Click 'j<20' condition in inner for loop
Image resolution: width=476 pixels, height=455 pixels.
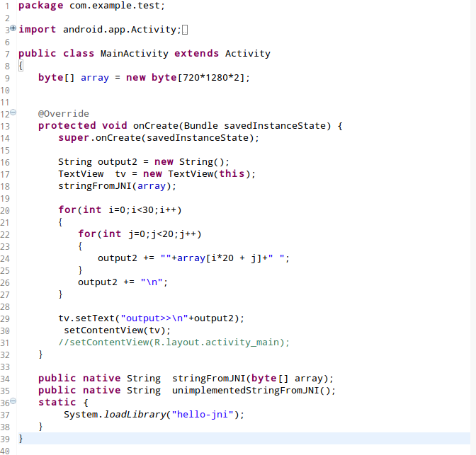click(162, 234)
